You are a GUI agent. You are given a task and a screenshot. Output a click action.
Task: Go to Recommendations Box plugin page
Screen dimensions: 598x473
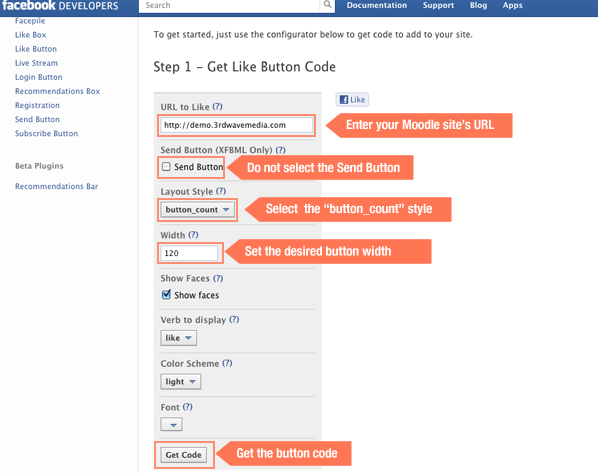click(x=58, y=91)
